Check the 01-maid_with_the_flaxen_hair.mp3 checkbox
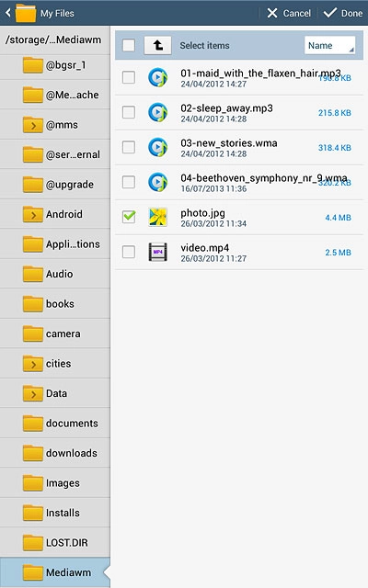This screenshot has width=368, height=588. pos(129,77)
